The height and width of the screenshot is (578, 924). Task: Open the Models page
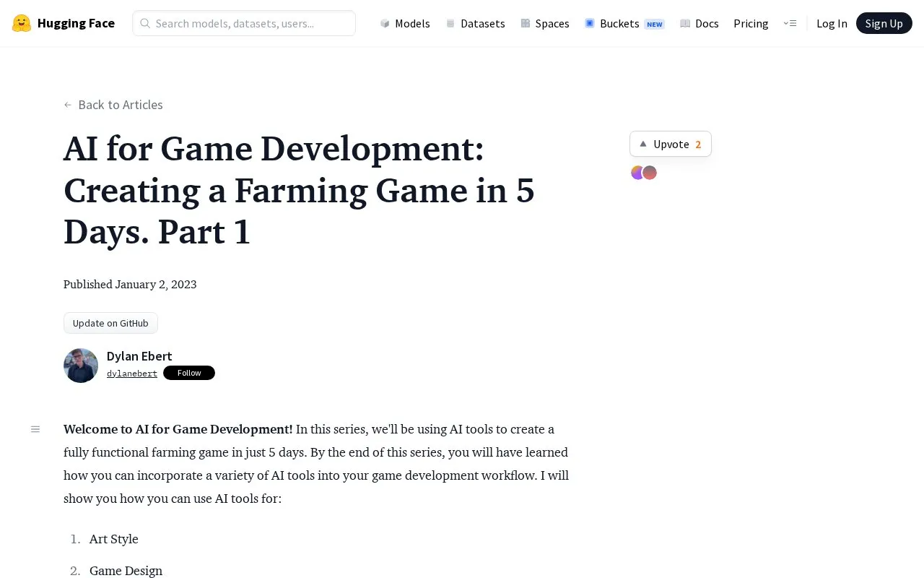(x=405, y=23)
